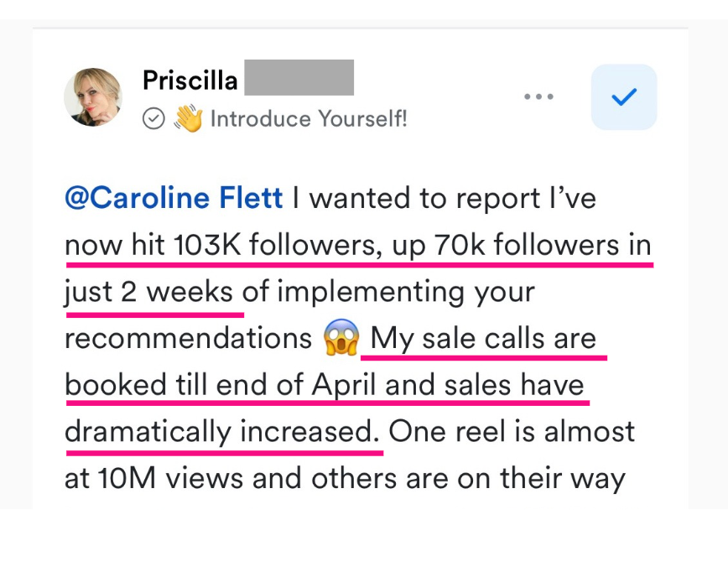Click the small circled checkmark icon
This screenshot has width=728, height=577.
pyautogui.click(x=153, y=119)
